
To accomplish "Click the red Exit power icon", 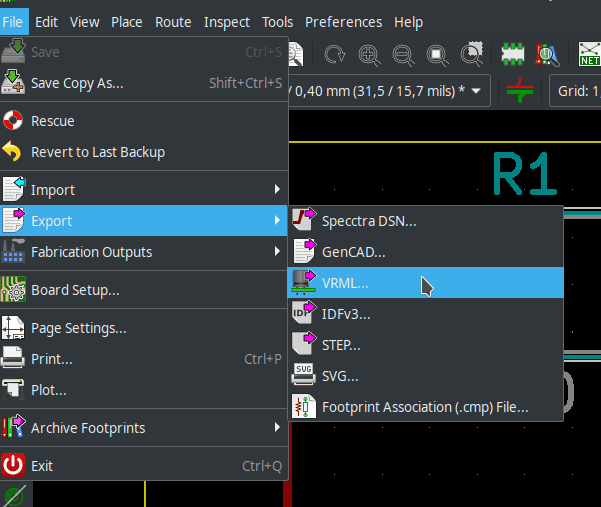I will [13, 465].
